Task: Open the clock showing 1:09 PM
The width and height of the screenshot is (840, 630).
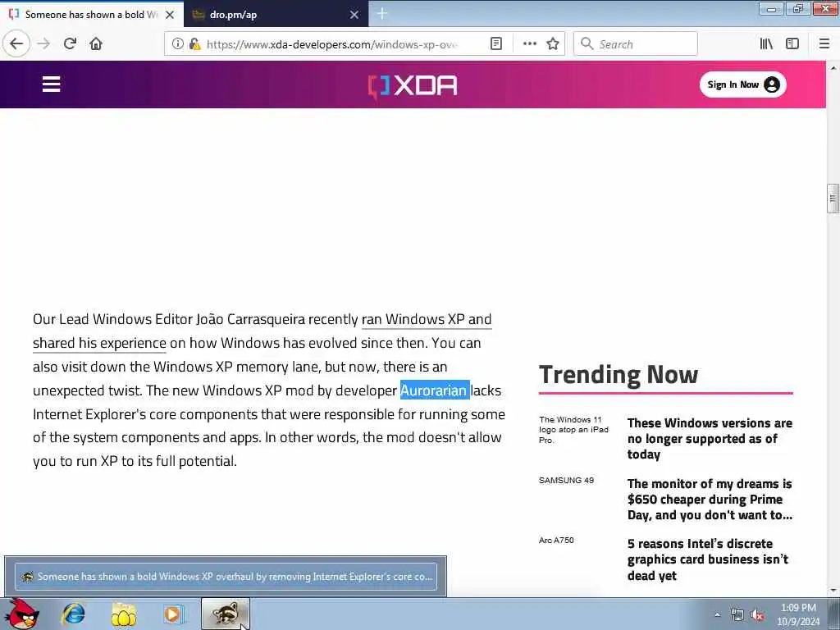Action: (798, 614)
